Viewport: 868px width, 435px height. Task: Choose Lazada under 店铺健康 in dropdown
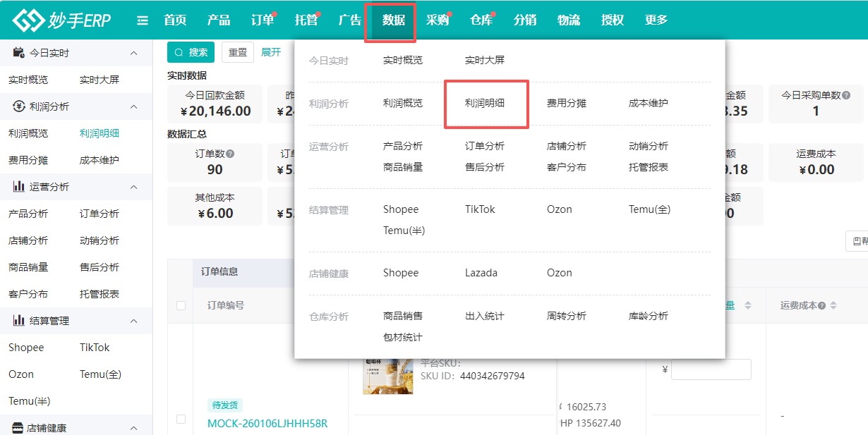[481, 273]
